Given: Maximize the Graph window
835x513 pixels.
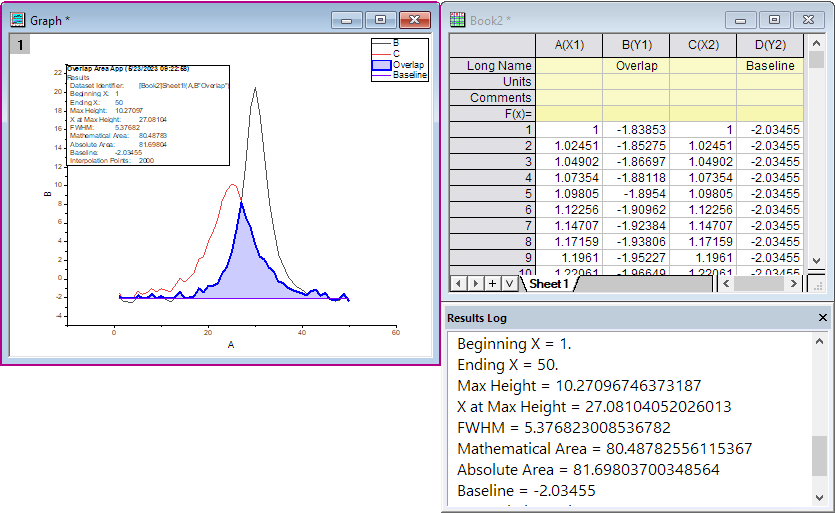Looking at the screenshot, I should point(380,19).
